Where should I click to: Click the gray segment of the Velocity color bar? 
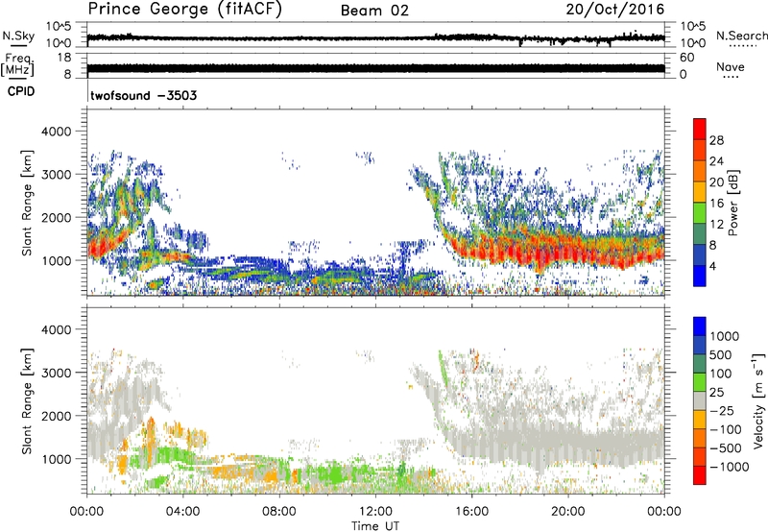tap(700, 401)
